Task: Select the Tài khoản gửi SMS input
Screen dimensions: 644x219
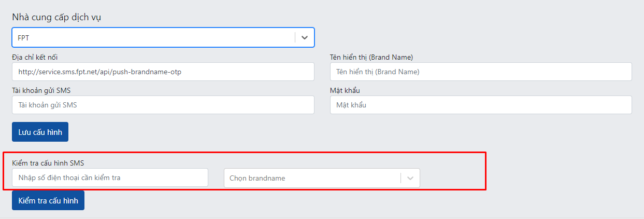Action: click(x=163, y=105)
